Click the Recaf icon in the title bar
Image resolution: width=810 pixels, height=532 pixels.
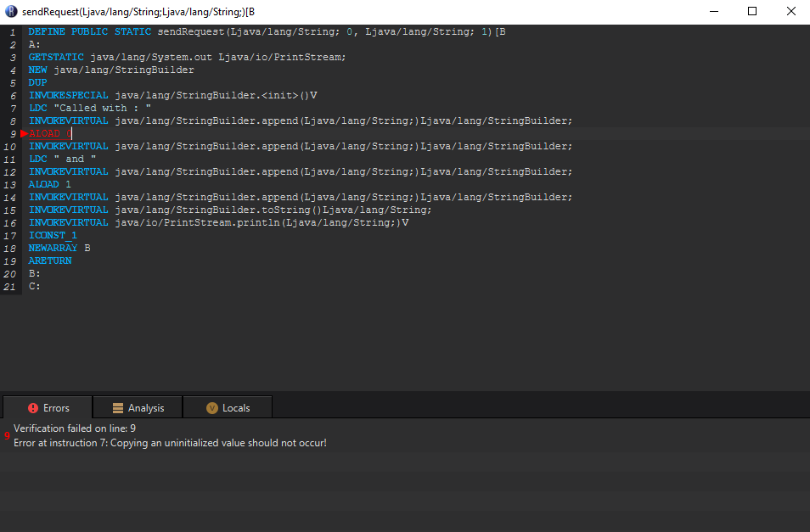coord(10,10)
